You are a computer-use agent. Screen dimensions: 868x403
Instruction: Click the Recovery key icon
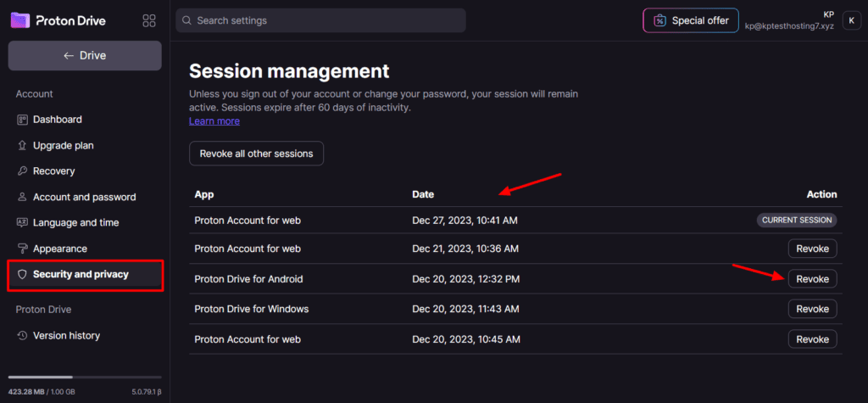tap(23, 171)
